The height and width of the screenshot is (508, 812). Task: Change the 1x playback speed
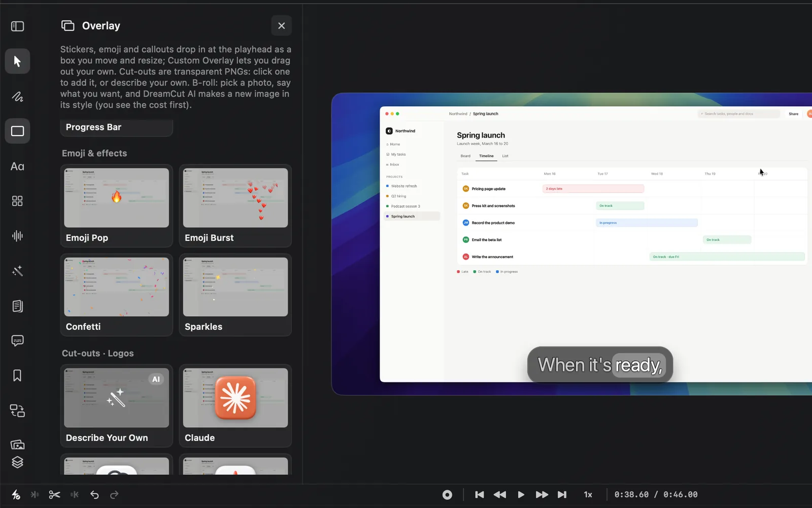tap(588, 495)
